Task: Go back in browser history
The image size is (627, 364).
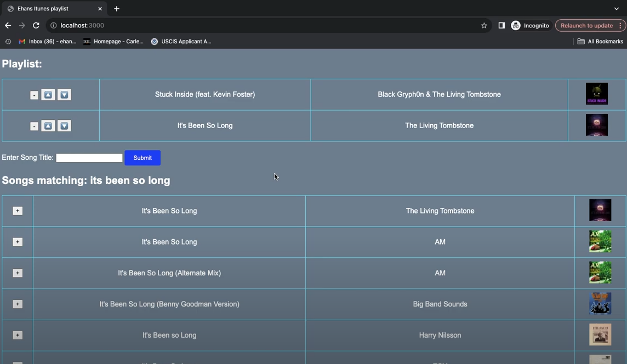Action: tap(8, 25)
